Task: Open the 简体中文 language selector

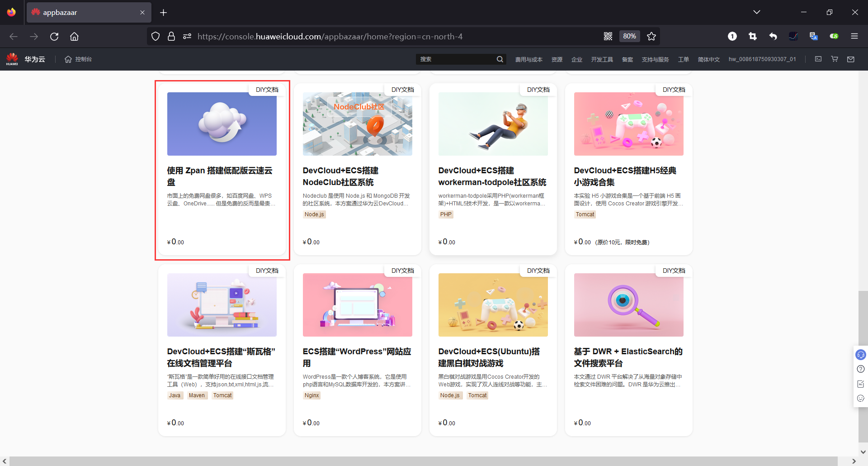Action: (708, 59)
